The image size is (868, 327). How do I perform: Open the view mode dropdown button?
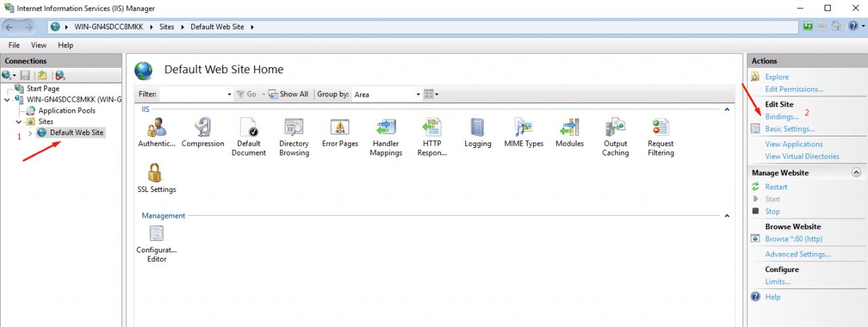click(431, 94)
